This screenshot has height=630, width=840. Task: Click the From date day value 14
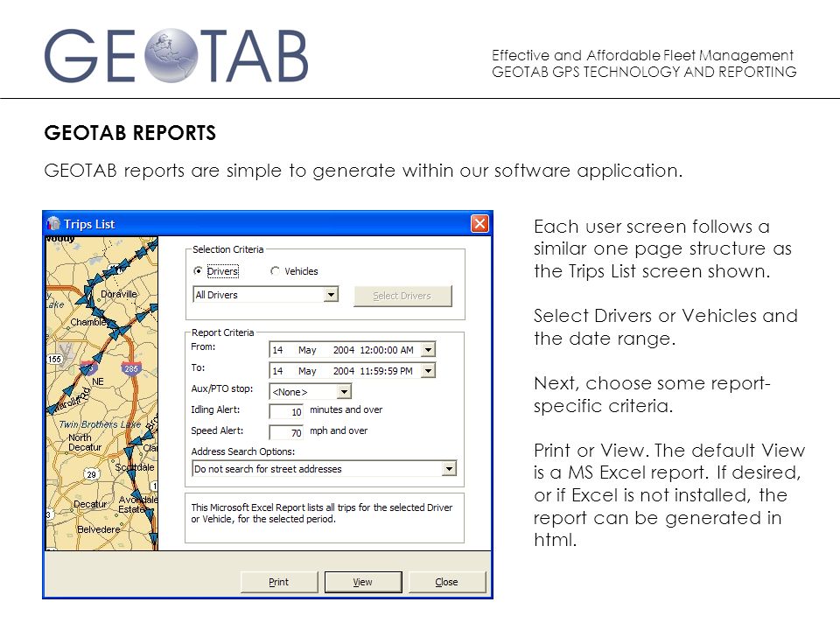click(277, 350)
